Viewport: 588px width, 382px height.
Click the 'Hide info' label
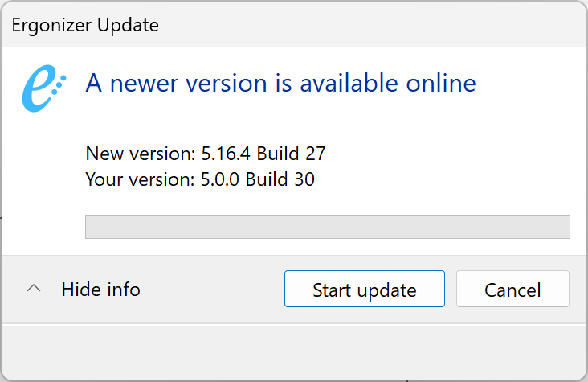pyautogui.click(x=101, y=290)
